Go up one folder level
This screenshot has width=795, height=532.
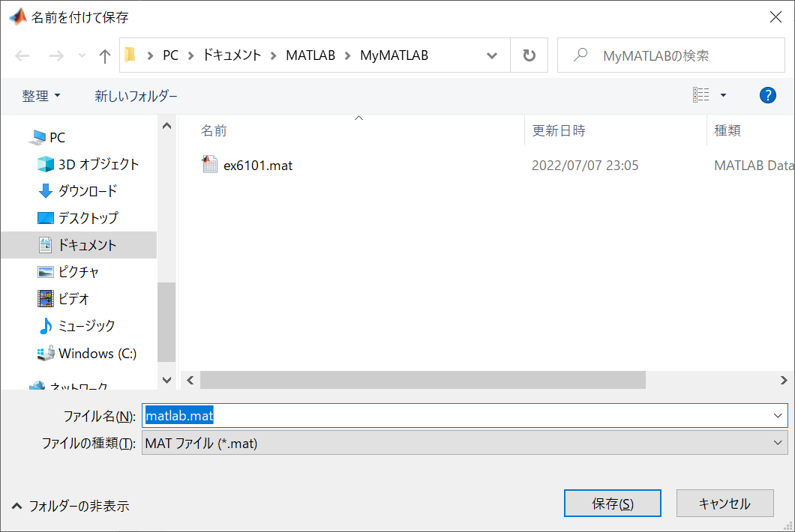(104, 55)
